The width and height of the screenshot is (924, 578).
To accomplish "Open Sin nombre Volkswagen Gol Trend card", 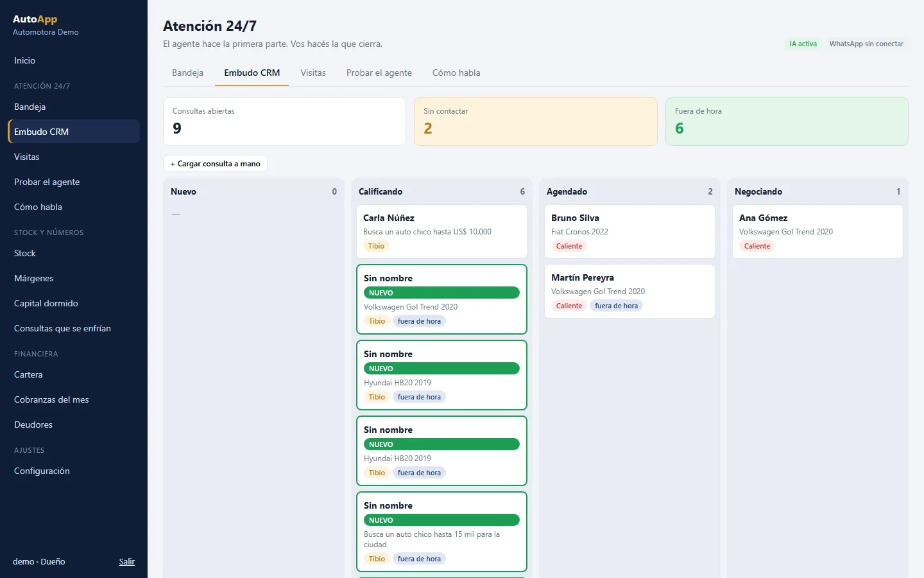I will 441,299.
